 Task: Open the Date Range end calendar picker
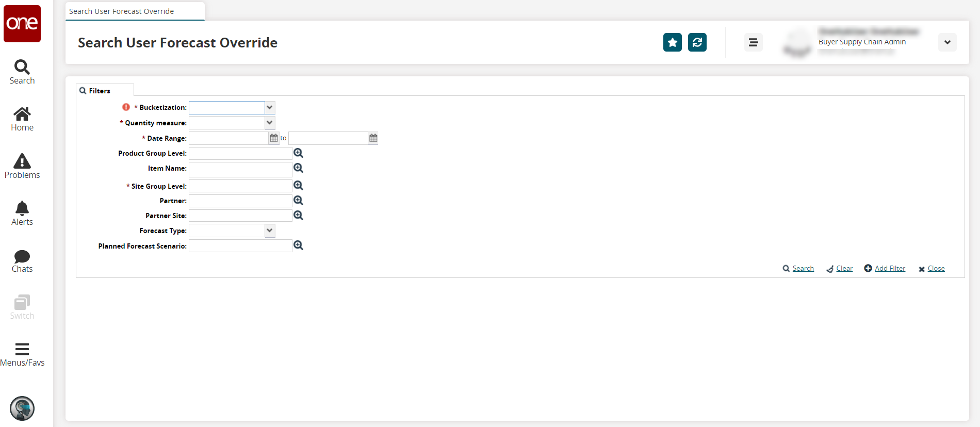[x=373, y=138]
